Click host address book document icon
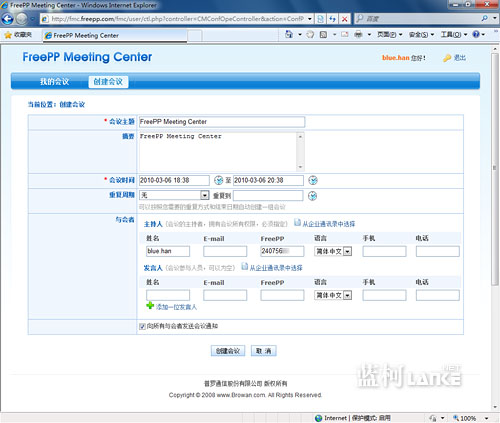The image size is (500, 423). [x=297, y=223]
